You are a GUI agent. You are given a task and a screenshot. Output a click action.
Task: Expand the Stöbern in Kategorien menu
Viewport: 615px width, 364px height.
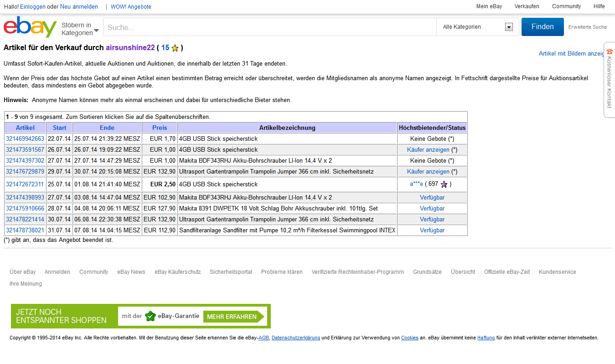coord(80,29)
